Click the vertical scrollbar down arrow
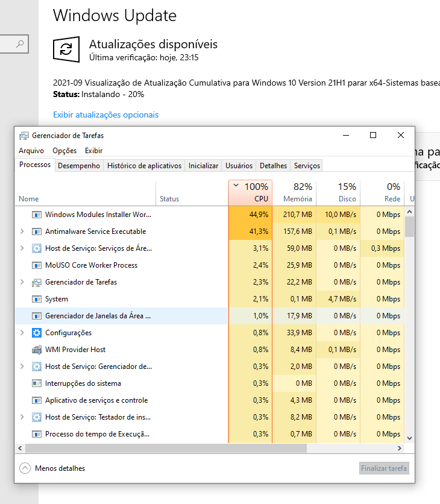This screenshot has width=440, height=504. coord(409,438)
